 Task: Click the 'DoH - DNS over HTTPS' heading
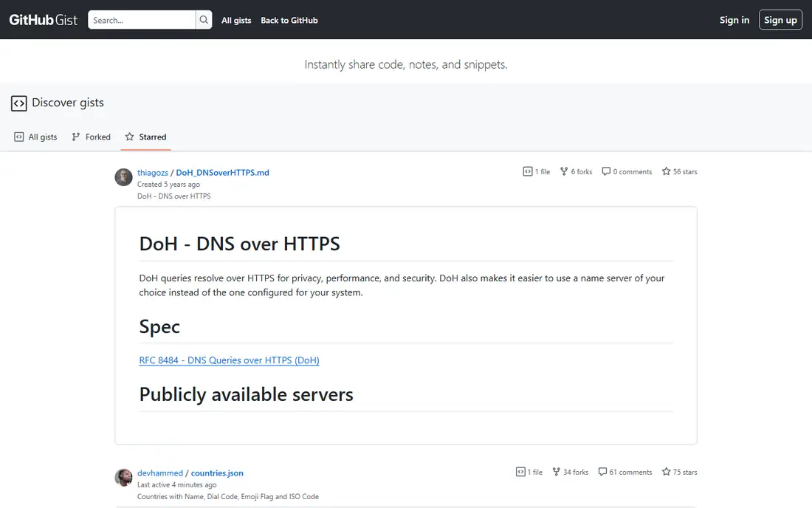click(239, 244)
